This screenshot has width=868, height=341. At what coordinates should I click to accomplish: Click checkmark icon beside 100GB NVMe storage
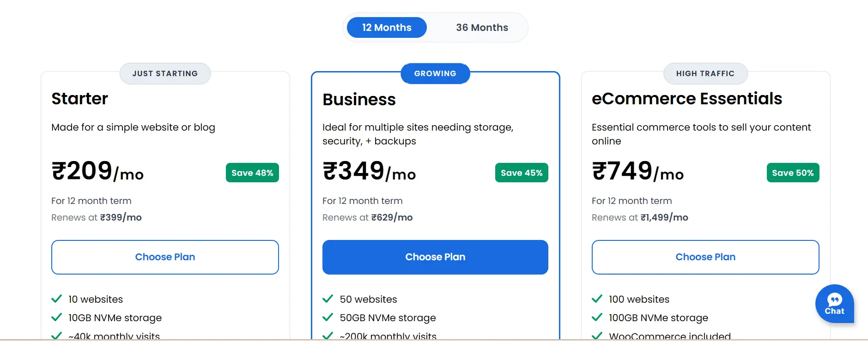tap(597, 317)
